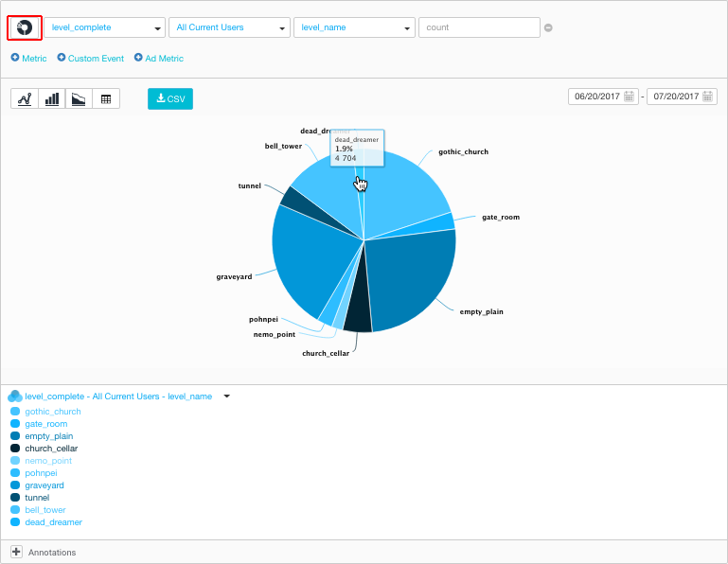This screenshot has width=728, height=564.
Task: Open end date calendar picker icon
Action: tap(707, 97)
